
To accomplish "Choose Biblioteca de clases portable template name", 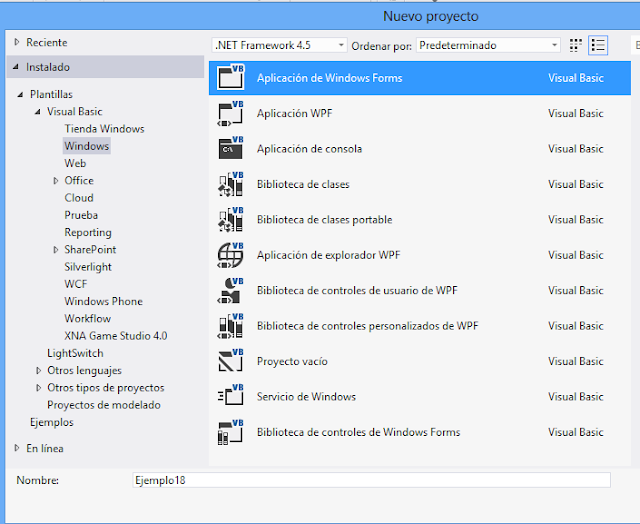I will click(x=324, y=220).
